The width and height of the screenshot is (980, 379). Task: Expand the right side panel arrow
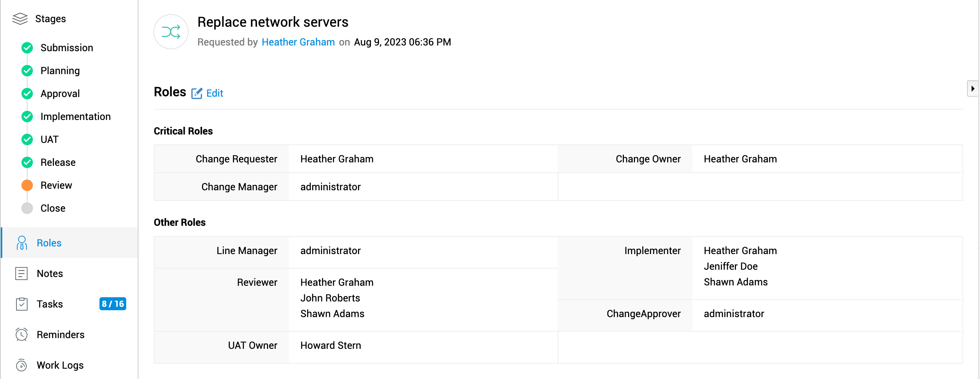[972, 89]
